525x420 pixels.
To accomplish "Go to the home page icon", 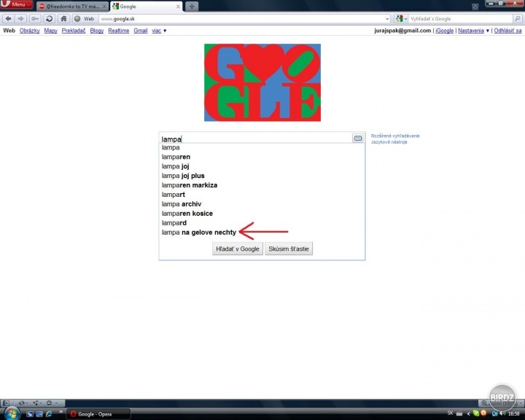I will coord(63,19).
